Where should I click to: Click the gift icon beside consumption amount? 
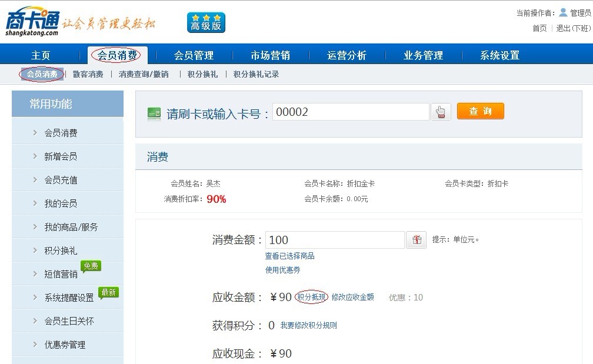tap(417, 240)
